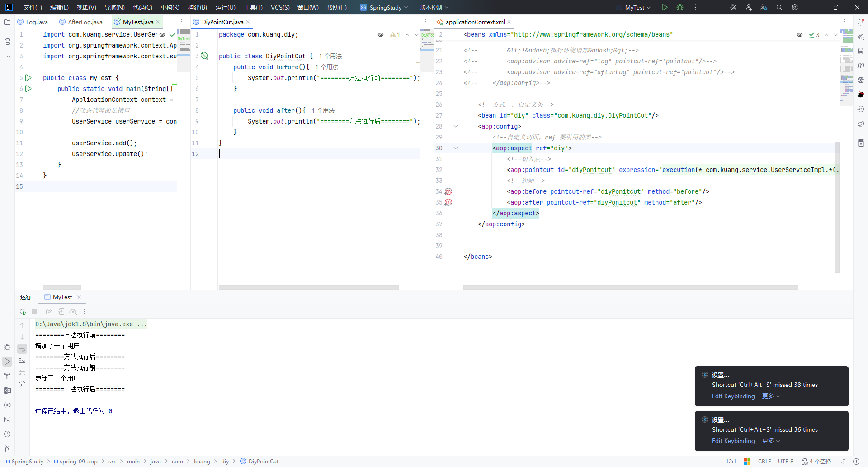Clear console output with trash icon
Image resolution: width=868 pixels, height=467 pixels.
coord(22,384)
